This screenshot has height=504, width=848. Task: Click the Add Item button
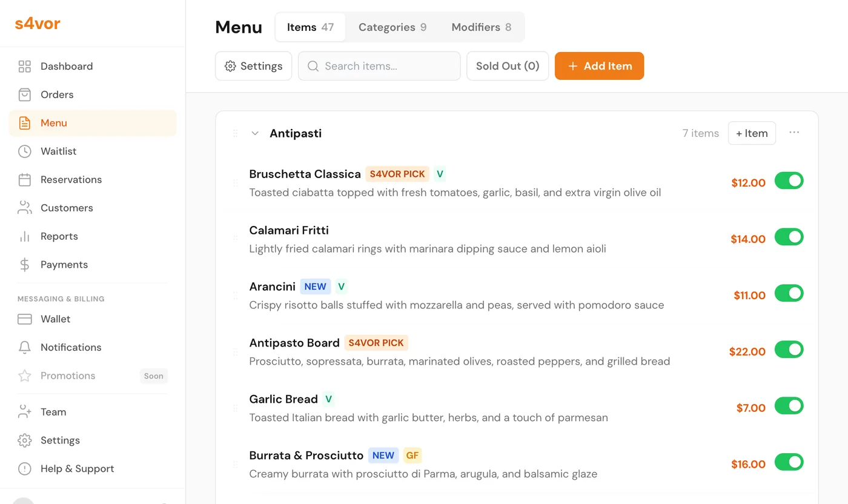pos(599,65)
